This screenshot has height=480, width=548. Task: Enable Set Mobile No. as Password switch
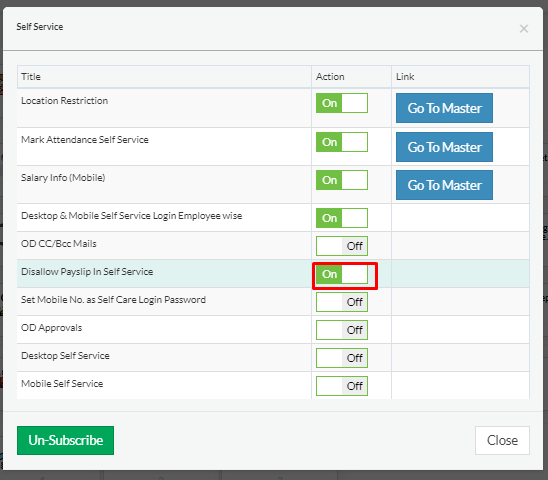(342, 302)
